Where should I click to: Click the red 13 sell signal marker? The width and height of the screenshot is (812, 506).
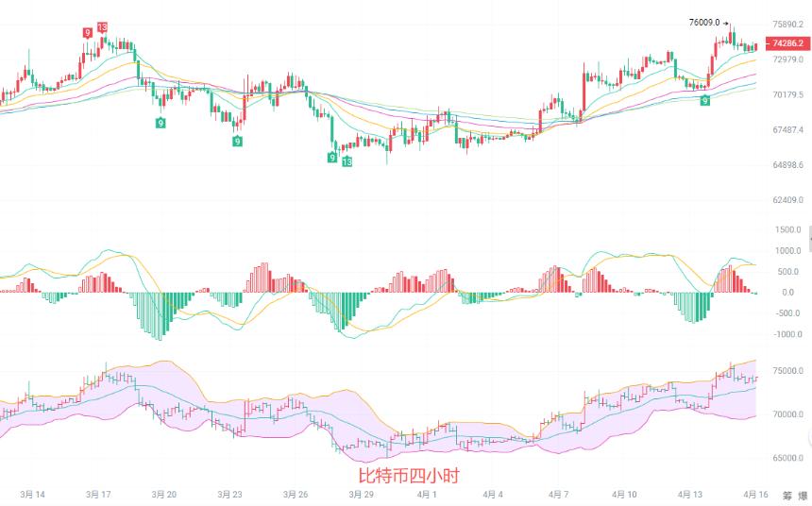102,27
